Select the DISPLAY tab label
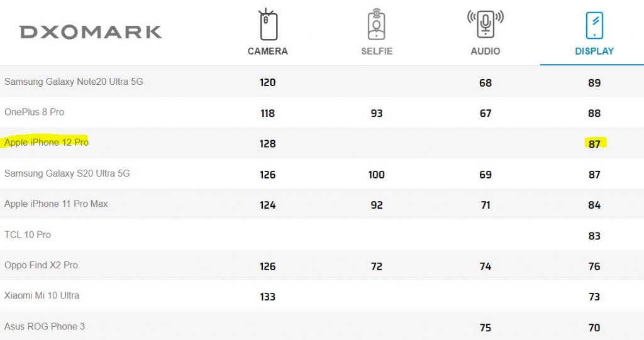Screen dimensions: 644x340 coord(594,52)
